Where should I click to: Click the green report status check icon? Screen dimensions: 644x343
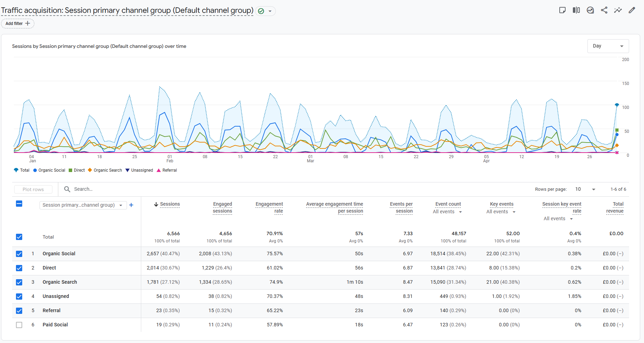pos(261,11)
